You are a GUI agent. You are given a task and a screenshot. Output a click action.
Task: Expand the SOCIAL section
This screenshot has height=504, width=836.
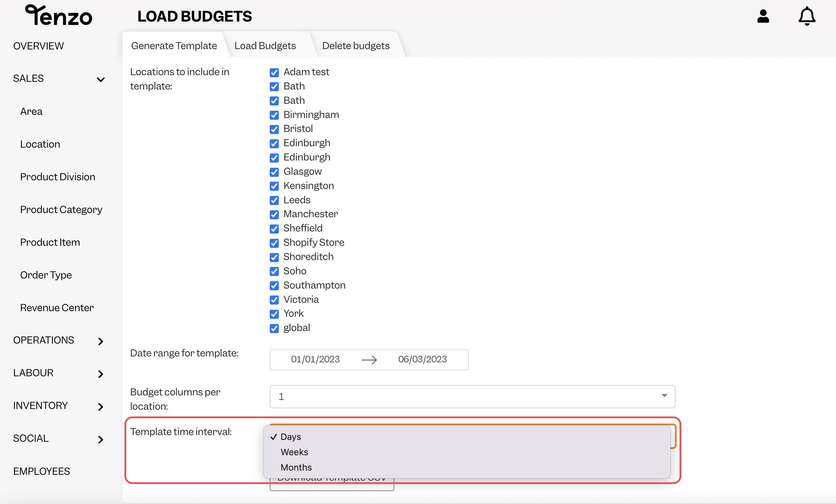tap(101, 439)
